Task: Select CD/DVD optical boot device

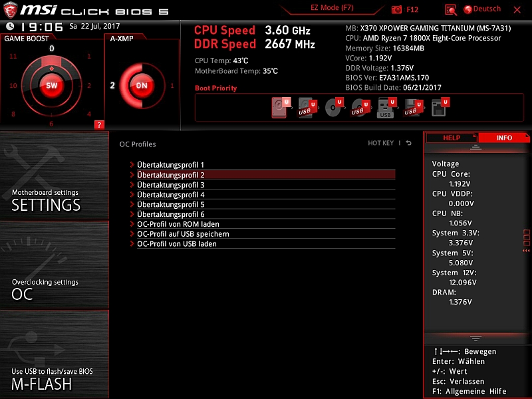Action: (x=334, y=108)
